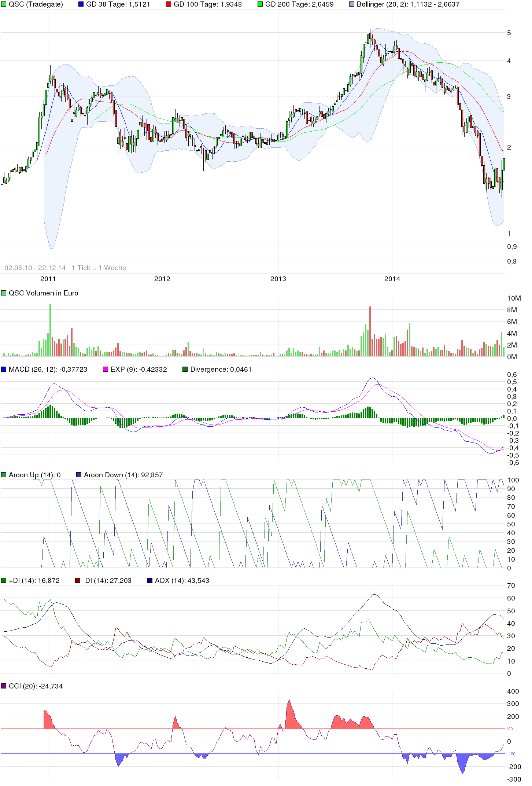Click the blue GD 38 Tage legend swatch
Image resolution: width=532 pixels, height=786 pixels.
pos(81,4)
